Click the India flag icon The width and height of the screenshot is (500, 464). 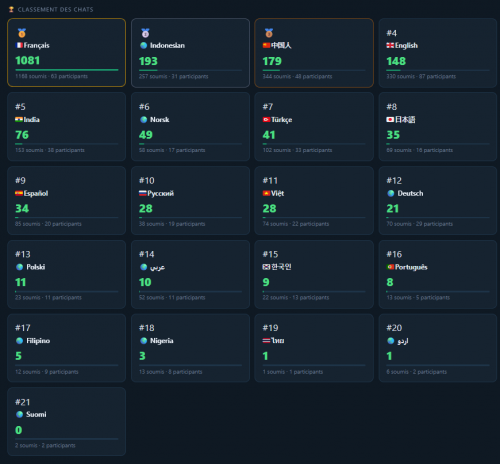(19, 119)
